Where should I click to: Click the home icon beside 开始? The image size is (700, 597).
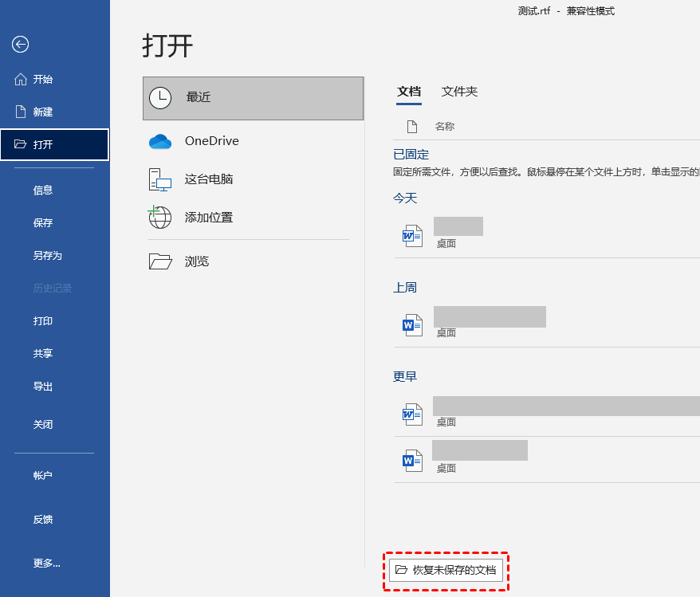point(21,80)
